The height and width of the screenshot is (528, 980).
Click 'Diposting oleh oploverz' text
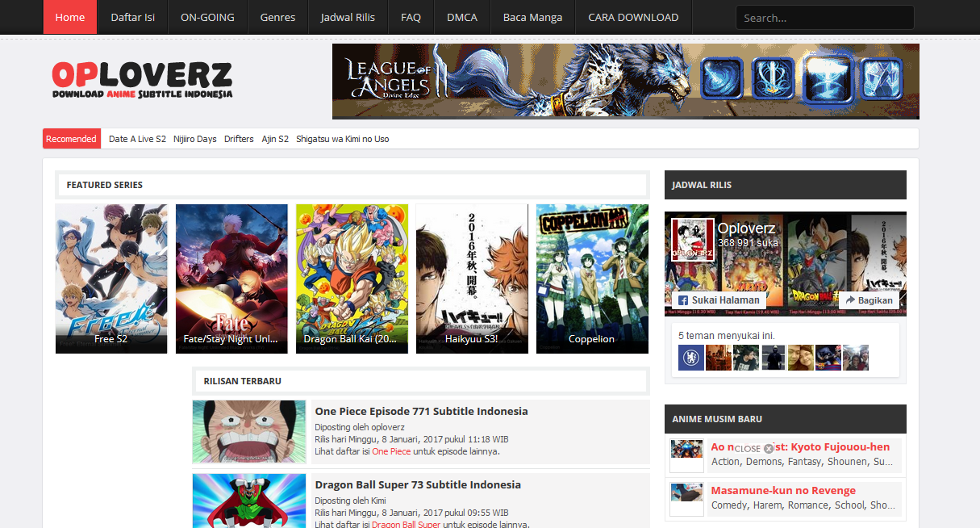coord(360,427)
